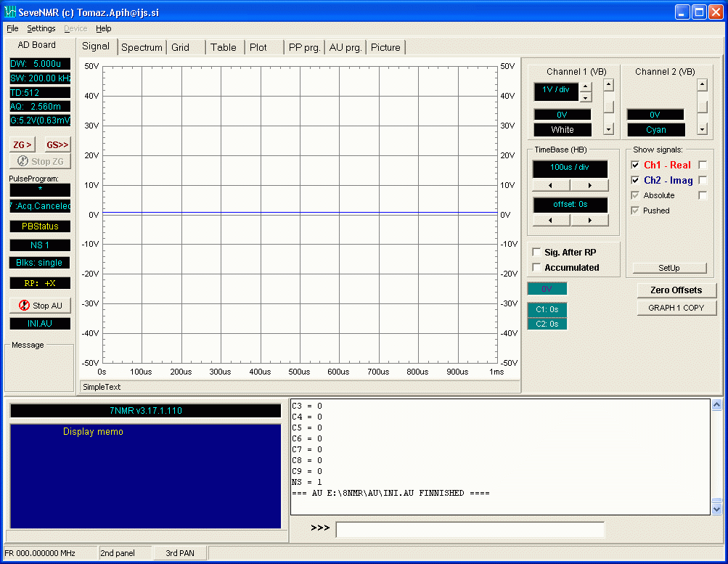
Task: Open the PP prg. tab
Action: (304, 47)
